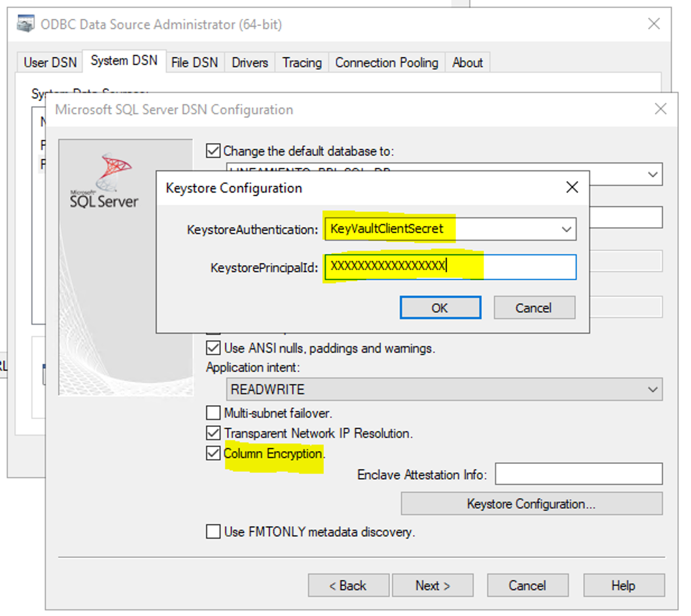Image resolution: width=691 pixels, height=616 pixels.
Task: Switch to the Connection Pooling tab
Action: coord(386,62)
